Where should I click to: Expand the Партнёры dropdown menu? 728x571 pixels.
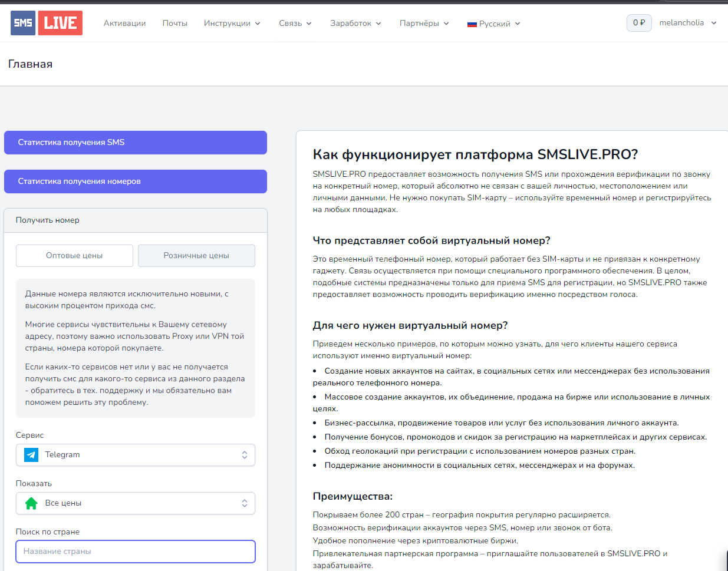click(424, 24)
